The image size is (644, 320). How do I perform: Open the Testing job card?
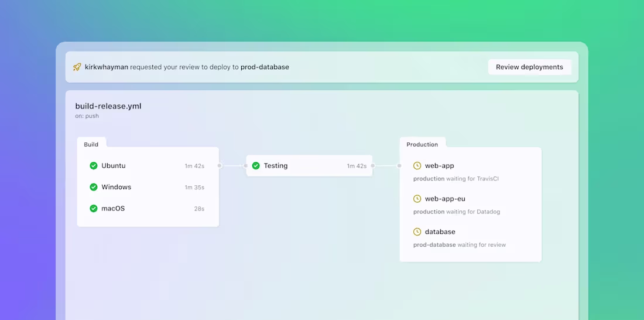[x=309, y=166]
